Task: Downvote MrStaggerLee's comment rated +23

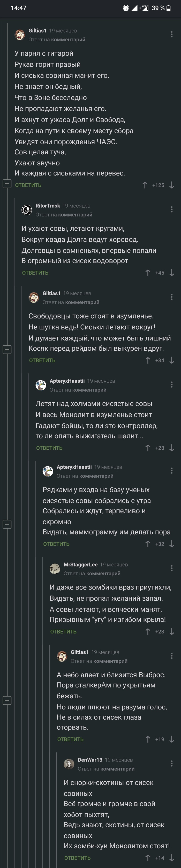Action: pyautogui.click(x=172, y=631)
